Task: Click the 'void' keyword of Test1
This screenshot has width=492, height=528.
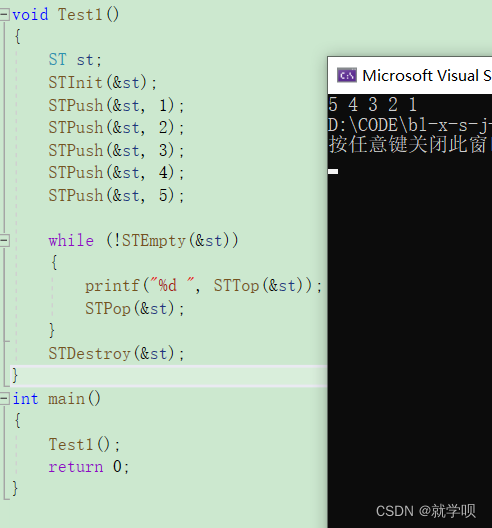Action: coord(30,15)
